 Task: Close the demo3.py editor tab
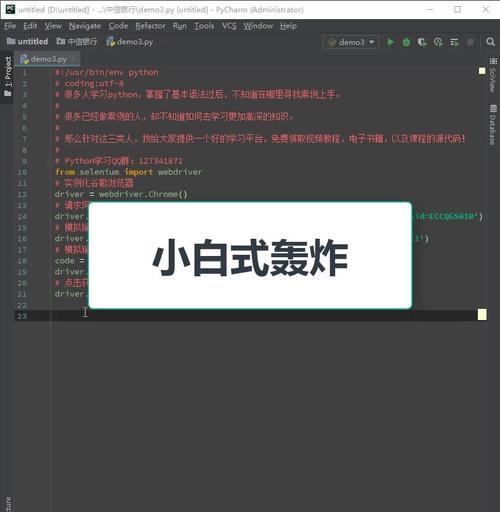click(x=74, y=59)
